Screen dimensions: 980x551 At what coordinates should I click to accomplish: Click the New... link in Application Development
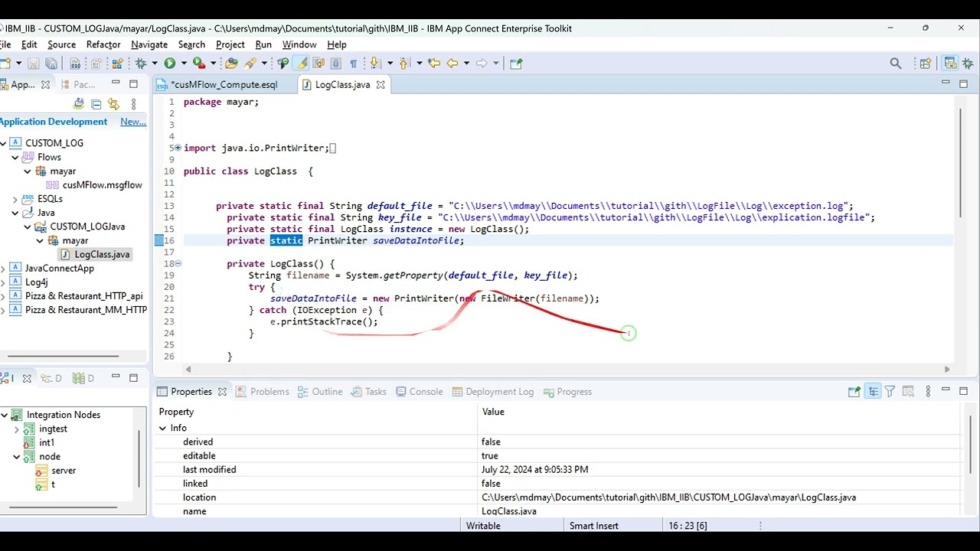coord(133,122)
